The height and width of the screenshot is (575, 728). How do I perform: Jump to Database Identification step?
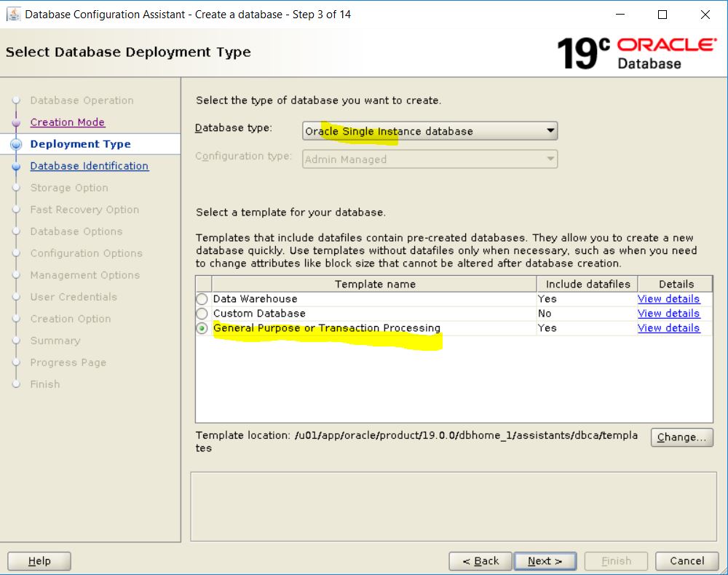[x=89, y=166]
